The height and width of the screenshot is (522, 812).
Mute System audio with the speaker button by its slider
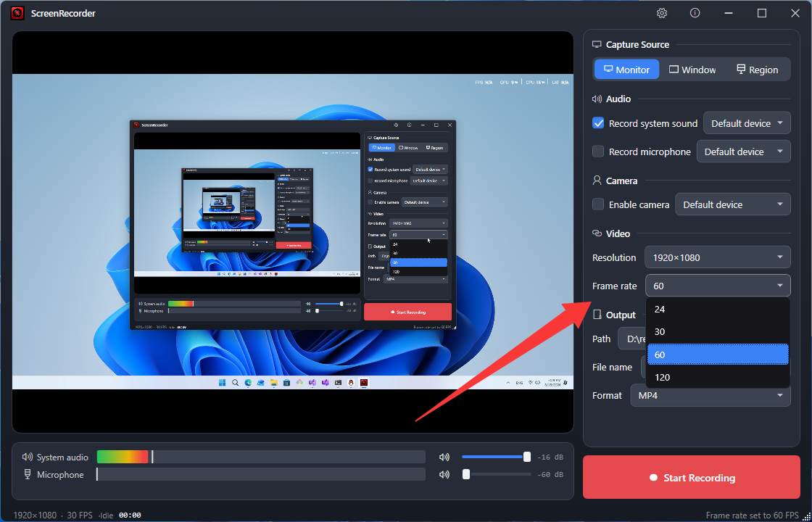click(444, 457)
